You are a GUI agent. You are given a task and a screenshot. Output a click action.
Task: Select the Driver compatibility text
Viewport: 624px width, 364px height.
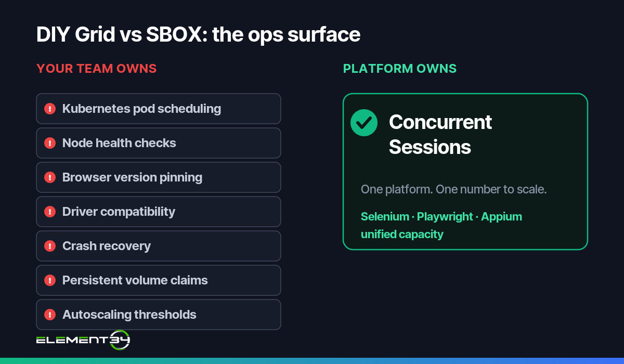(119, 212)
